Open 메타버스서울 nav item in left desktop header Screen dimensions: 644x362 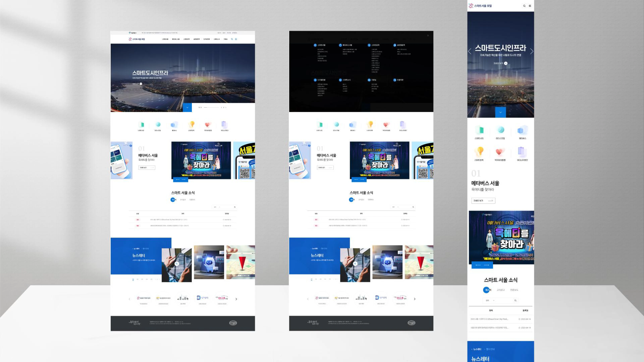click(176, 39)
